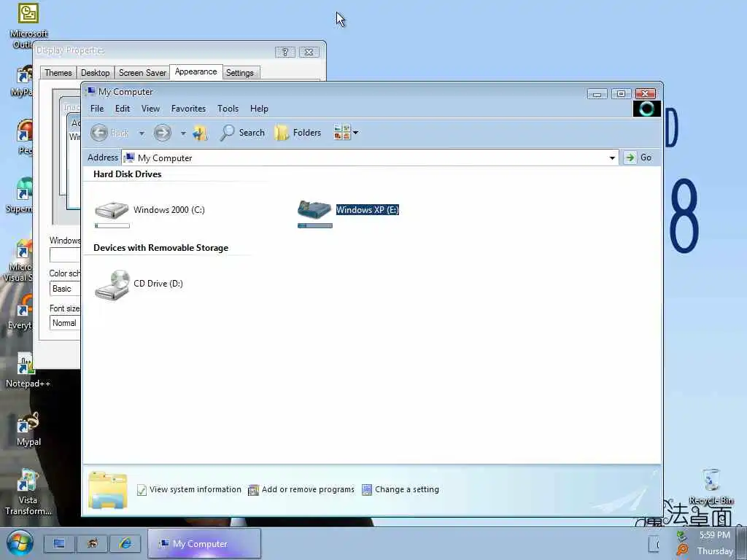The width and height of the screenshot is (747, 560).
Task: Click View system information
Action: pos(189,489)
